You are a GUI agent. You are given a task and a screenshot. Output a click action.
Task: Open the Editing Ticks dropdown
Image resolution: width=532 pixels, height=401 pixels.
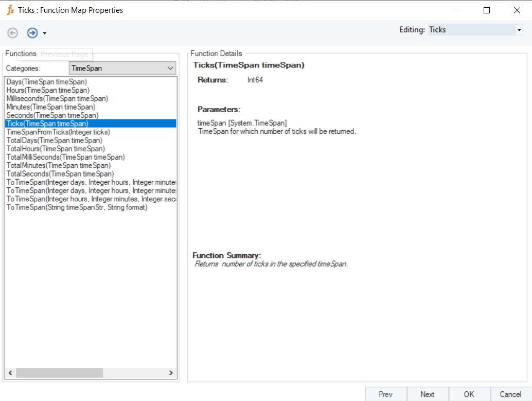click(x=519, y=30)
